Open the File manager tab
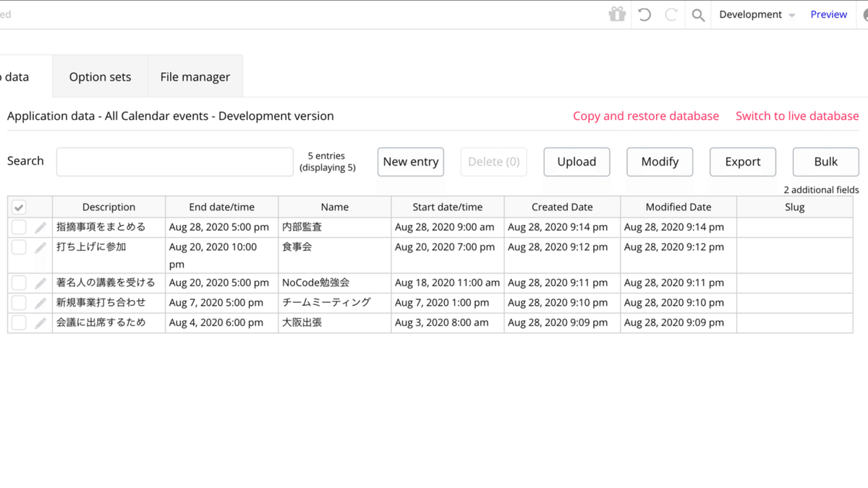Viewport: 868px width, 488px height. pos(195,77)
